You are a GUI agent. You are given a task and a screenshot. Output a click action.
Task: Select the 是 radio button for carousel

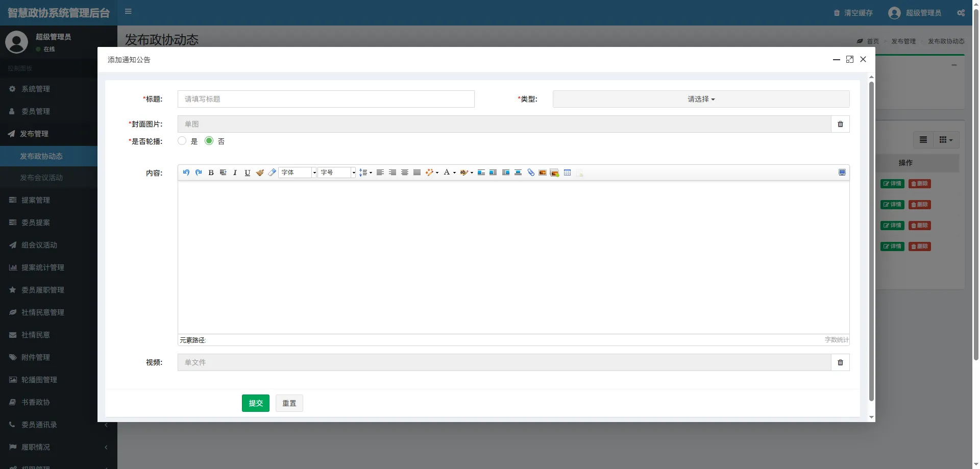[182, 141]
